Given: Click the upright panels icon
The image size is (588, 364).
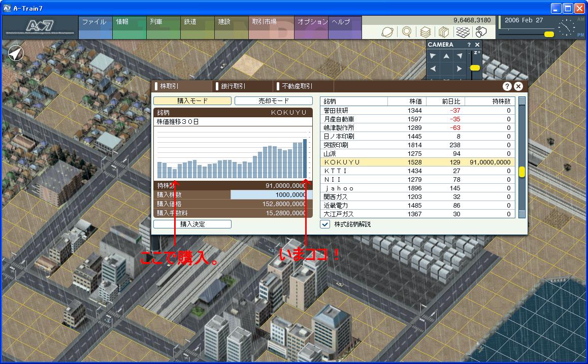Looking at the screenshot, I should (444, 32).
